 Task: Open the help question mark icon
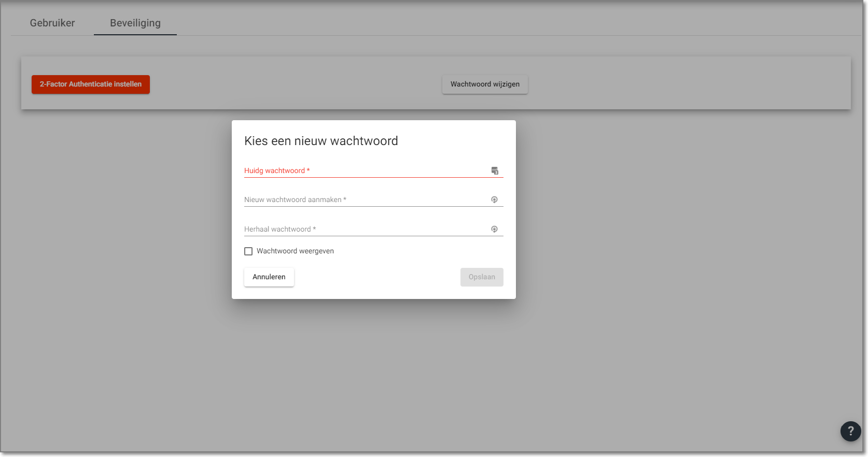pyautogui.click(x=850, y=431)
